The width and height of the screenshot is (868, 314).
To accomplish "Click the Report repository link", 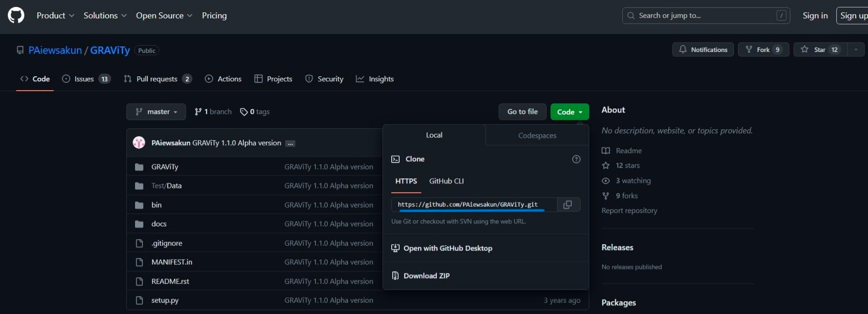I will tap(629, 210).
